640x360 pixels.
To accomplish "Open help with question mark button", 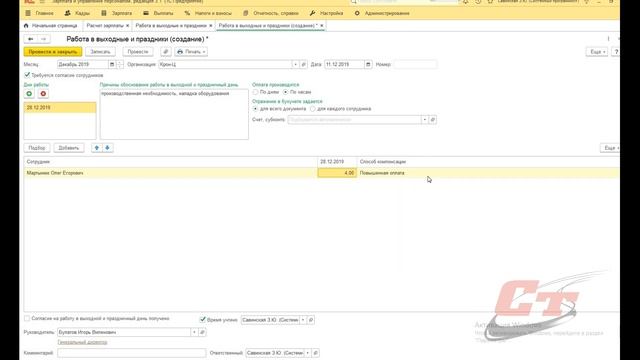I will click(616, 52).
